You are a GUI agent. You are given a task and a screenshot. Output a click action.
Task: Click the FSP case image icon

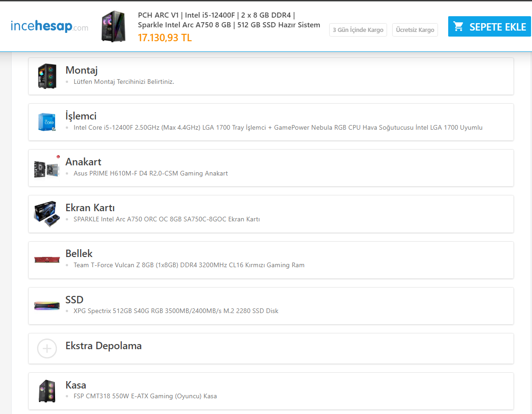click(x=47, y=391)
